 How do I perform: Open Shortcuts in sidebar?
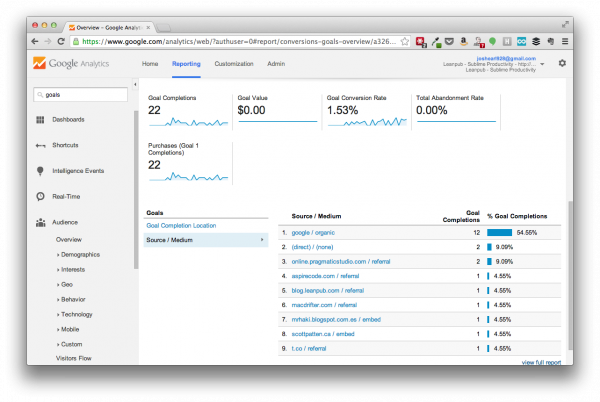click(65, 145)
